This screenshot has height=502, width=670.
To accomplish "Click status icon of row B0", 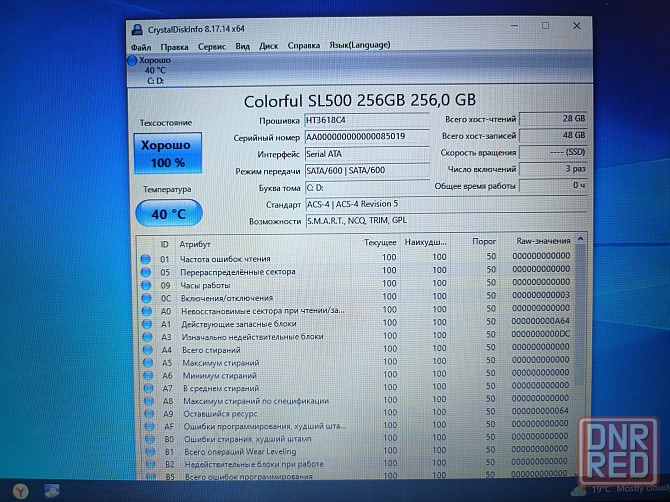I will click(x=150, y=439).
